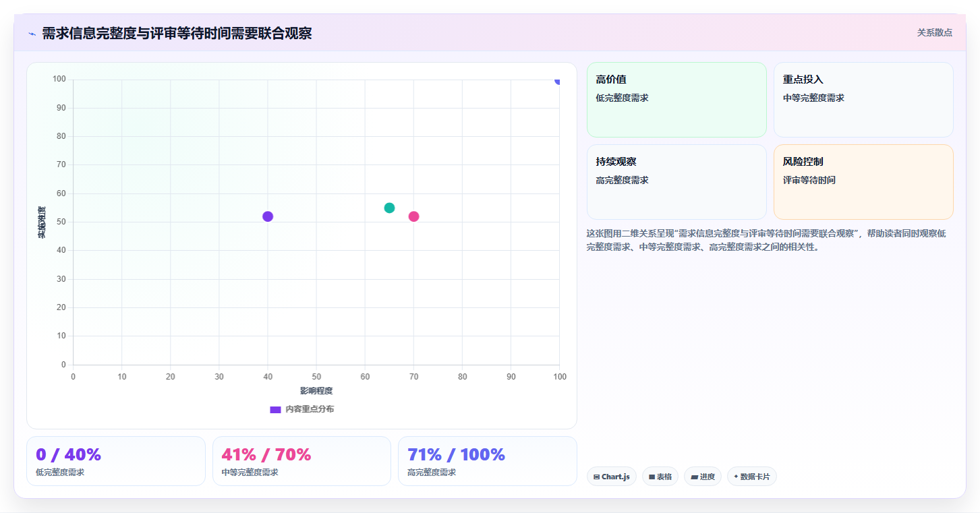Open the 风险控制 quadrant card
Viewport: 980px width, 513px height.
863,182
